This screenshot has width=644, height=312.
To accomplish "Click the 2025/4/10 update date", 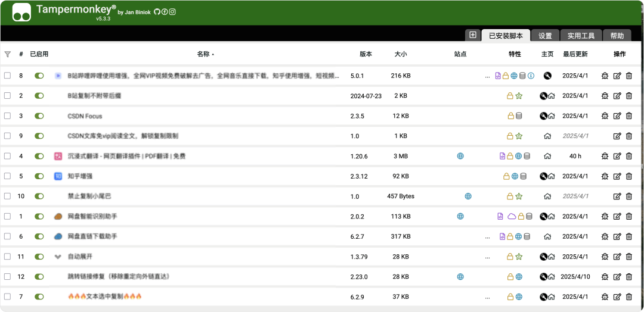I will (x=575, y=277).
